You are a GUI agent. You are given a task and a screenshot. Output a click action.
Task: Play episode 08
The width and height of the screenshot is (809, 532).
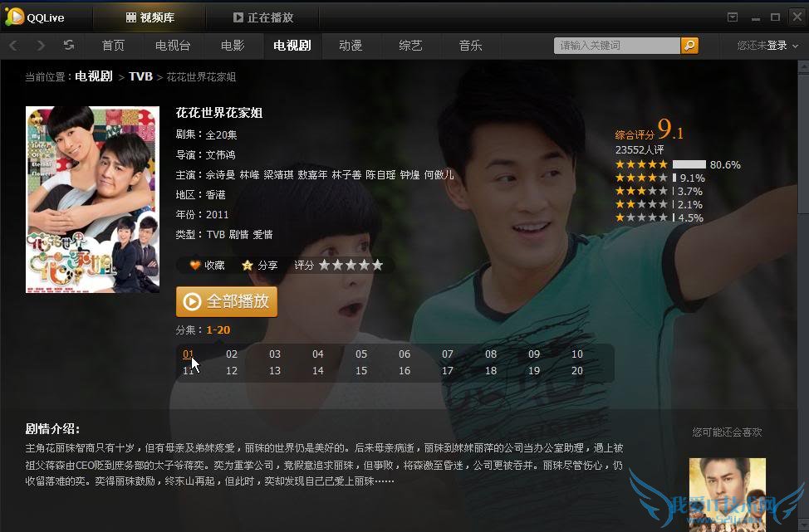pyautogui.click(x=491, y=354)
